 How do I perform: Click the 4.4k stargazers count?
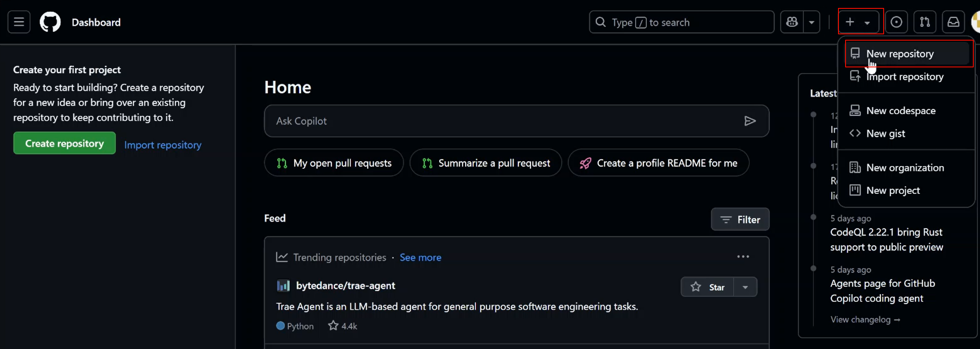343,326
